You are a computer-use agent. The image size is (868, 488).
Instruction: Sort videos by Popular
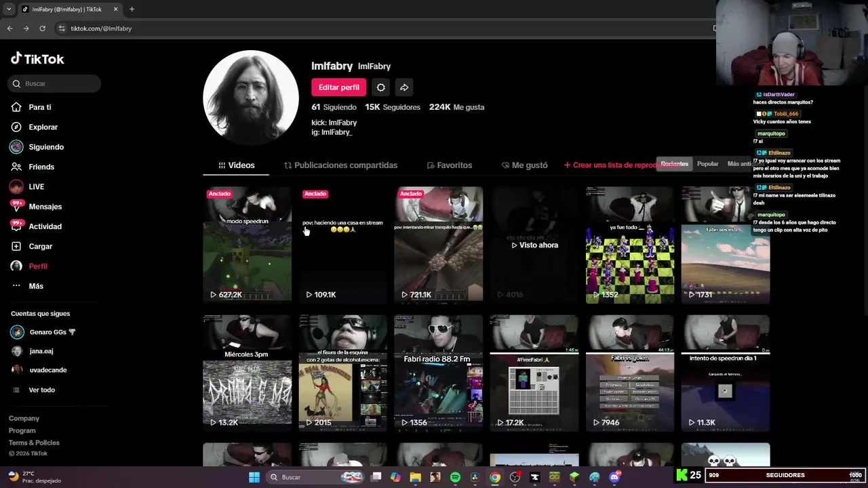[707, 164]
